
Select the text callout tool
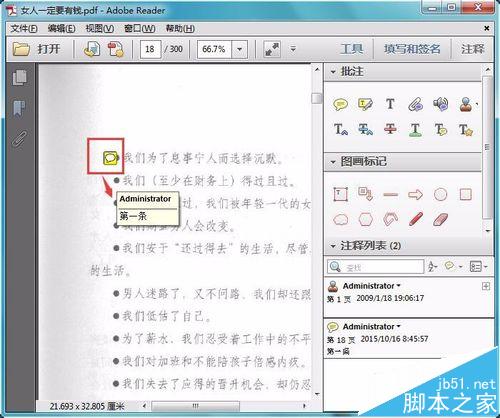pyautogui.click(x=365, y=194)
